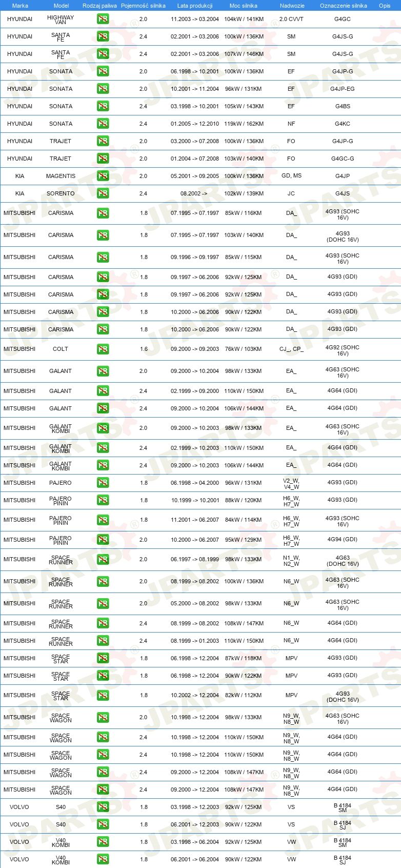This screenshot has height=868, width=401.
Task: Click fuel icon for Space Star 82kW
Action: pos(103,695)
